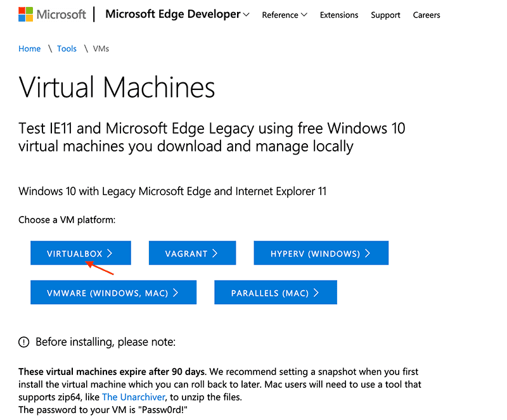Select the HYPERV (WINDOWS) platform
This screenshot has height=420, width=507.
coord(321,252)
